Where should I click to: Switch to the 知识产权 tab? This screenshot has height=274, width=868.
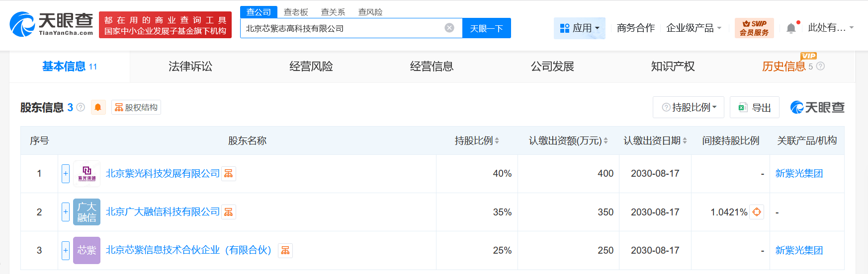[x=673, y=67]
